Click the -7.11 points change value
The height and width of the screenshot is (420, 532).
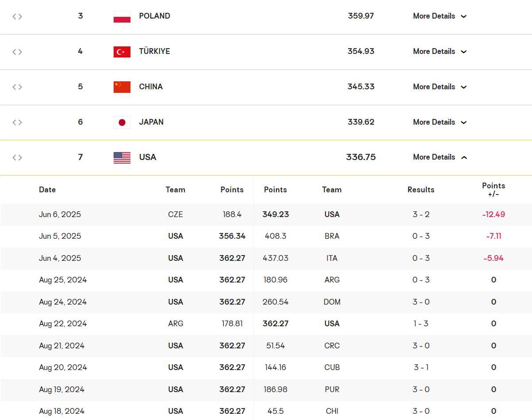click(x=493, y=236)
